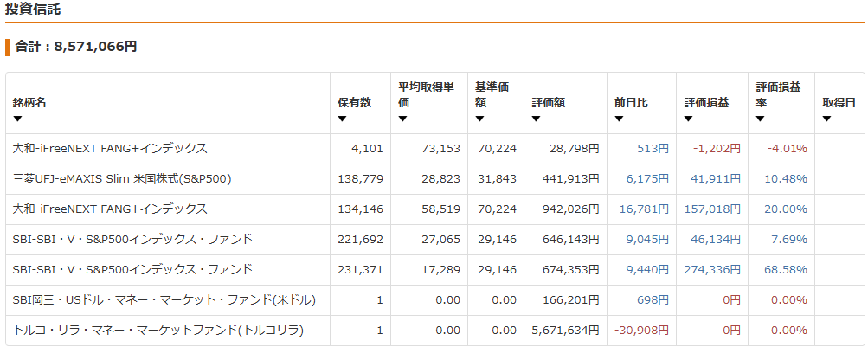
Task: Sort by 保有数 using its arrow
Action: coord(342,119)
